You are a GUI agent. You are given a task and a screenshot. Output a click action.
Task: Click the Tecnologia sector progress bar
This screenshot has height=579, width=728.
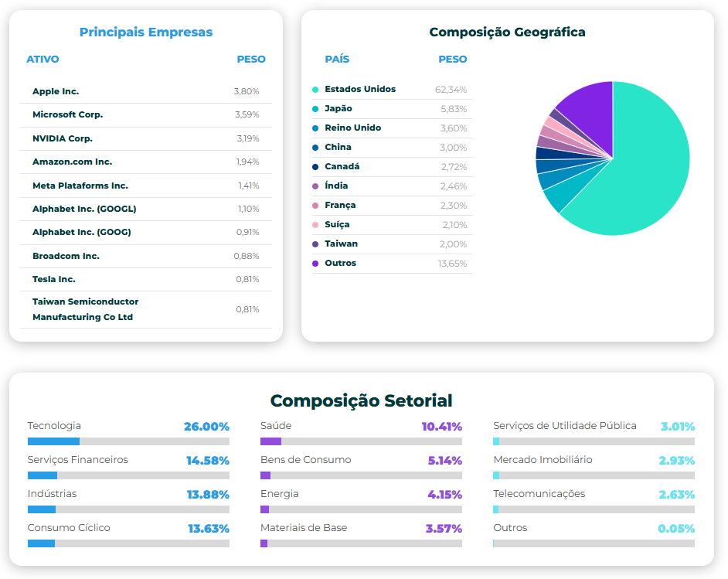tap(128, 441)
